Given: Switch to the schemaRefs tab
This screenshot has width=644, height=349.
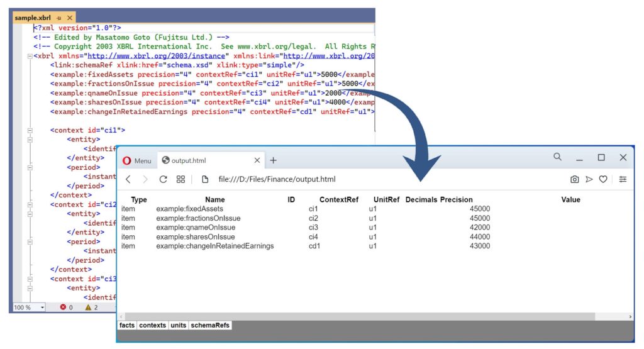Looking at the screenshot, I should tap(211, 325).
